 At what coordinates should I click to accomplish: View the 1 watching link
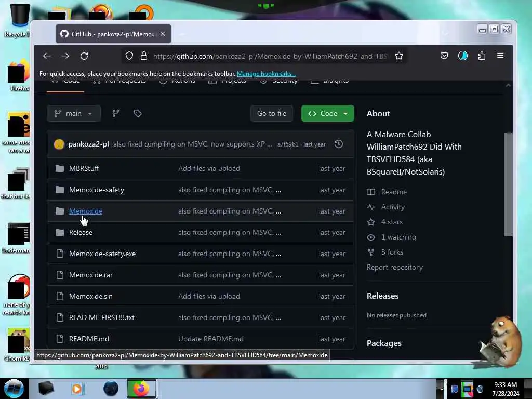click(x=391, y=237)
